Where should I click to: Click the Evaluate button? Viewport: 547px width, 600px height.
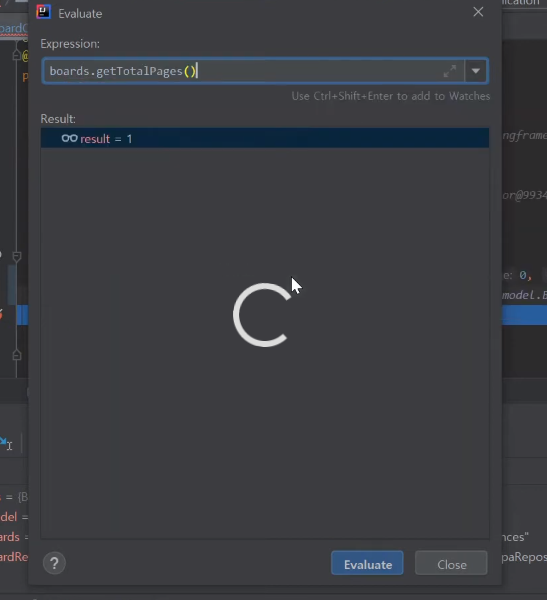[367, 563]
